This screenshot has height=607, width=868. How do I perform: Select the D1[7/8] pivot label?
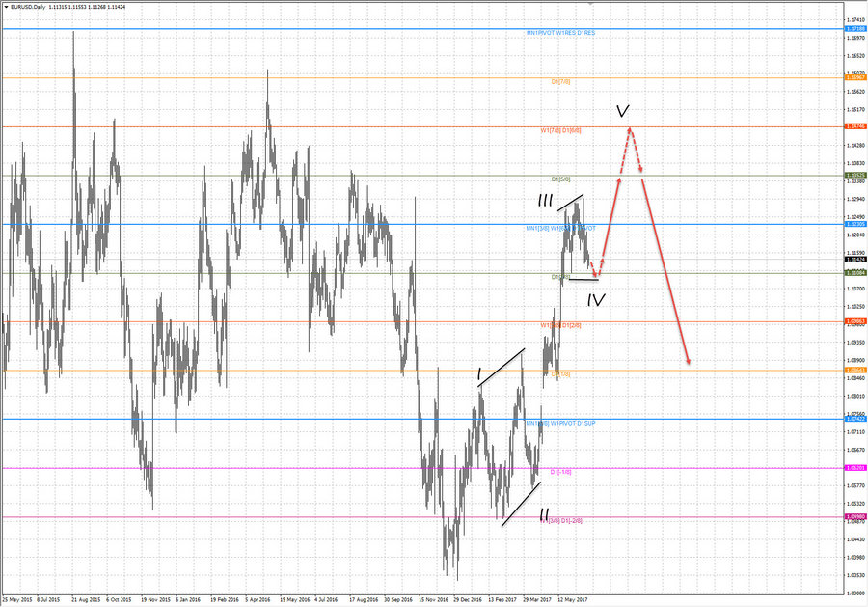click(x=559, y=81)
